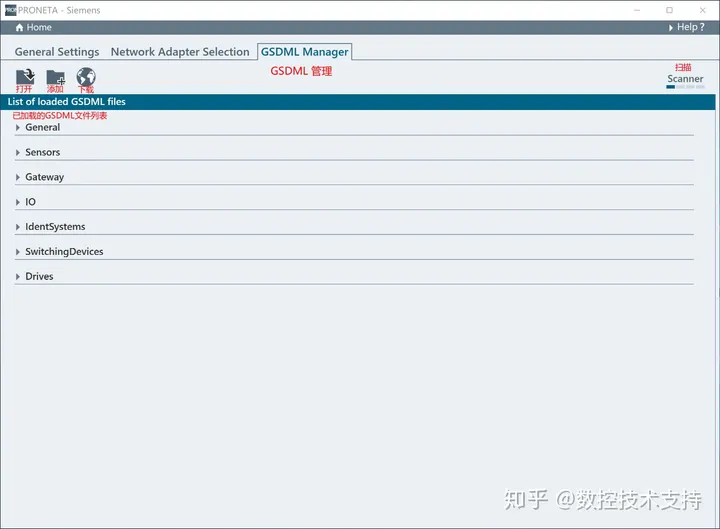Screen dimensions: 720x529
Task: Expand the Sensors category arrow
Action: pyautogui.click(x=17, y=152)
